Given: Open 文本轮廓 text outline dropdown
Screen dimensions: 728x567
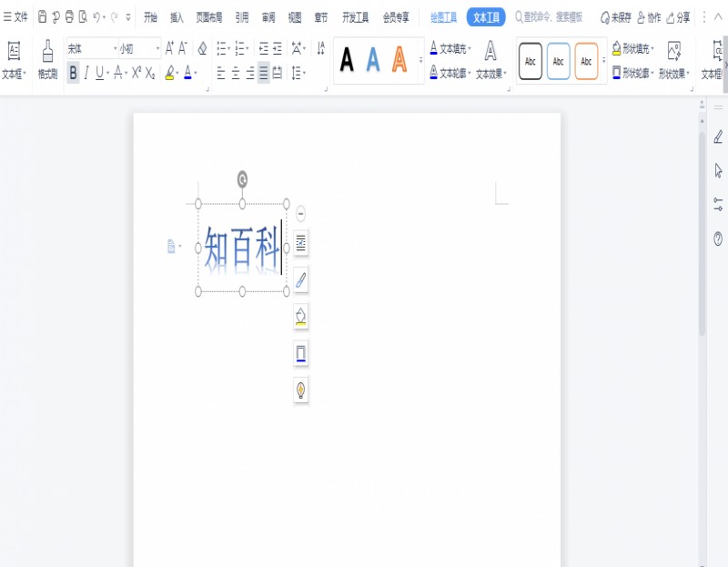Looking at the screenshot, I should (x=450, y=74).
